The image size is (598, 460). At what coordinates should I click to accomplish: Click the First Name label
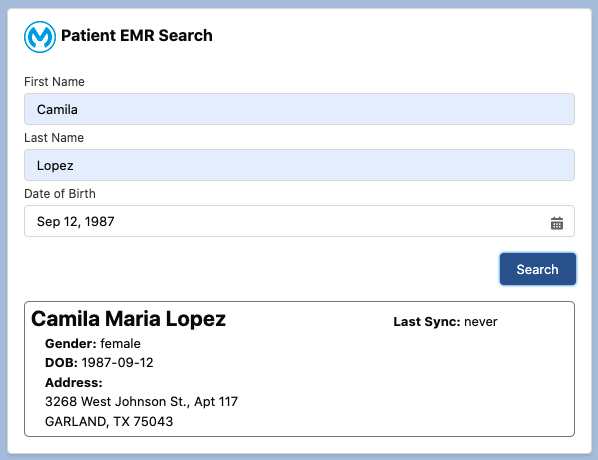[x=54, y=82]
